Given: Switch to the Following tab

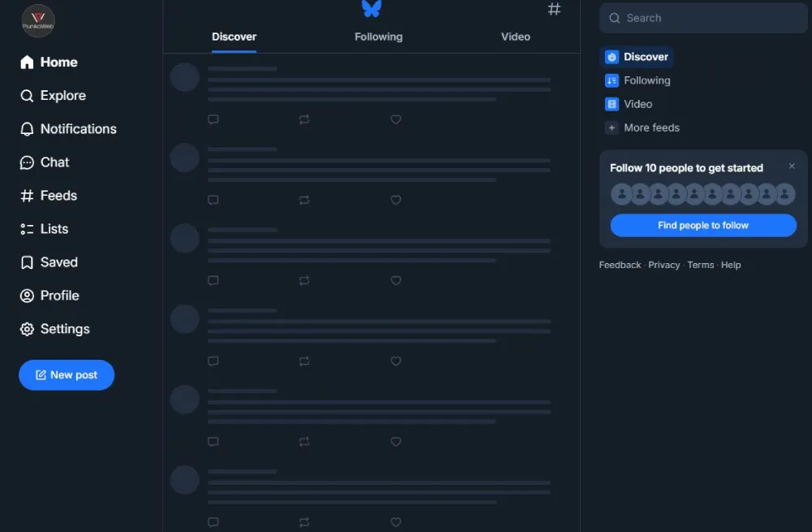Looking at the screenshot, I should tap(378, 37).
